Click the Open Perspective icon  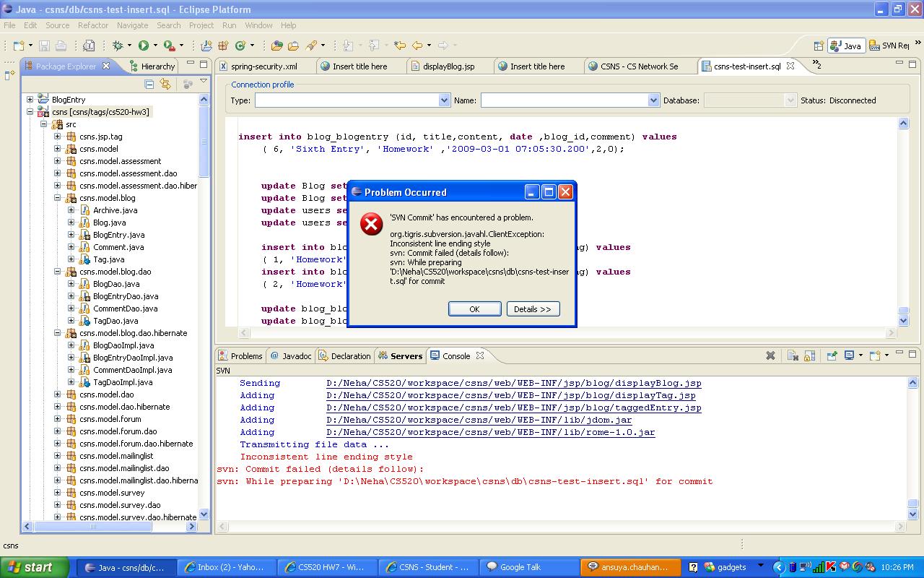point(819,46)
